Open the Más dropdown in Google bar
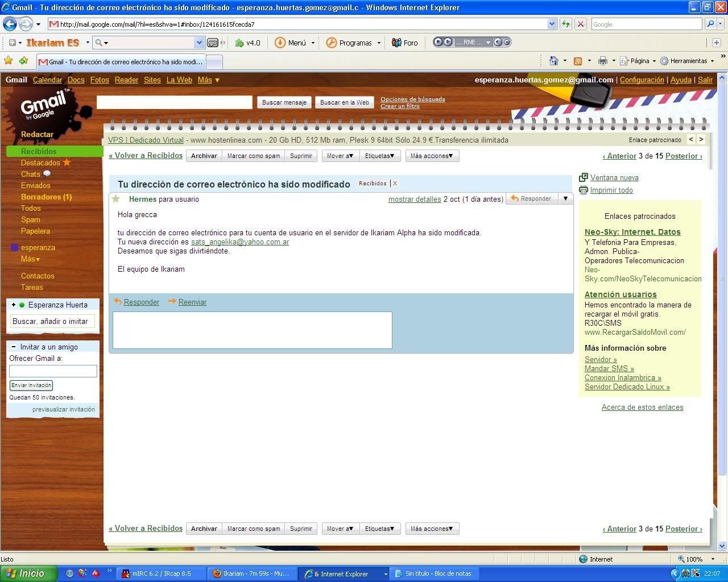The width and height of the screenshot is (728, 582). point(208,80)
